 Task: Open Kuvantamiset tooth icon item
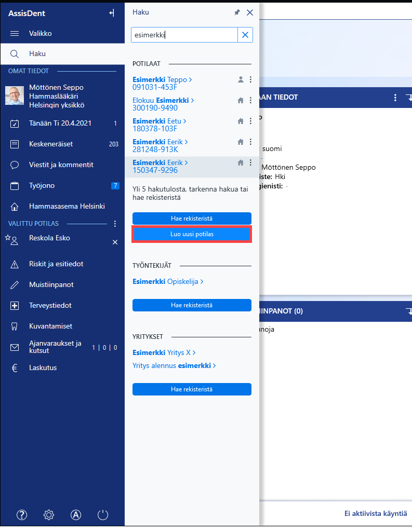pyautogui.click(x=62, y=326)
